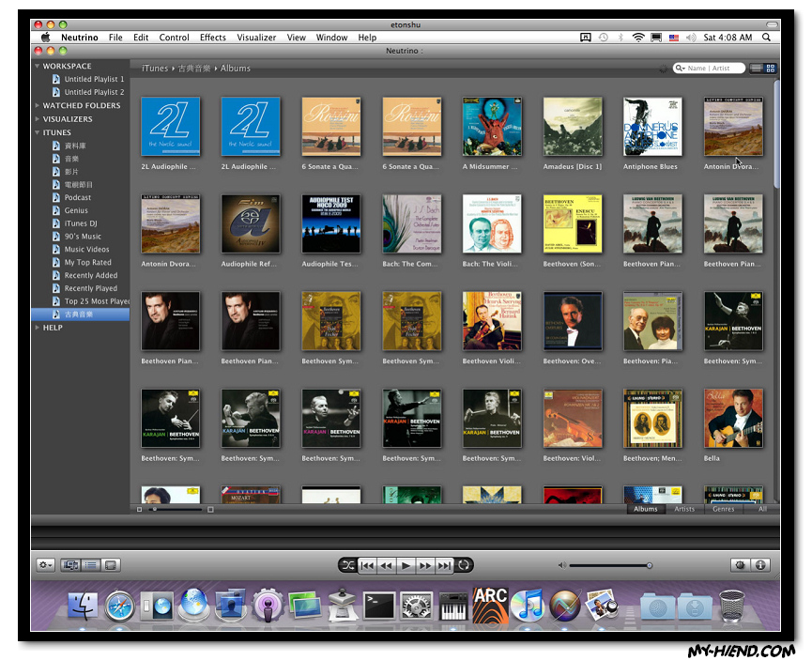Launch Terminal from the dock
This screenshot has width=812, height=660.
[378, 606]
